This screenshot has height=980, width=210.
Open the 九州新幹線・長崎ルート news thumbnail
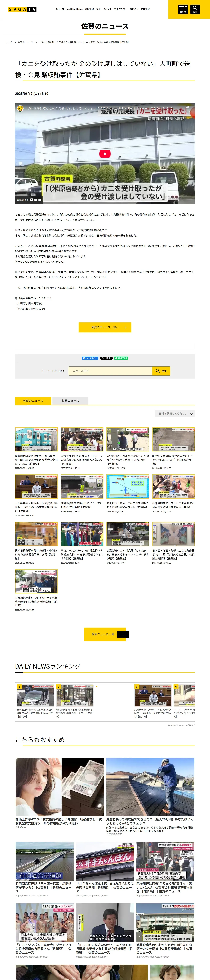coord(36,487)
